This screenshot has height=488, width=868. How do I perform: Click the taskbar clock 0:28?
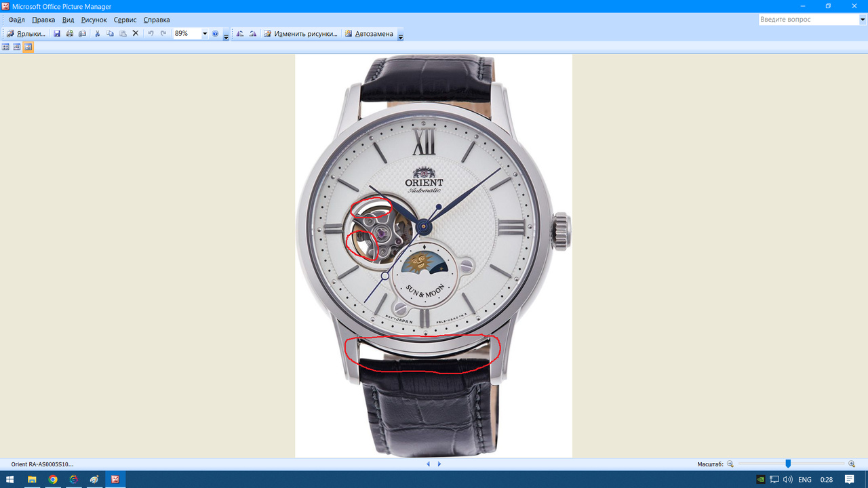(827, 479)
